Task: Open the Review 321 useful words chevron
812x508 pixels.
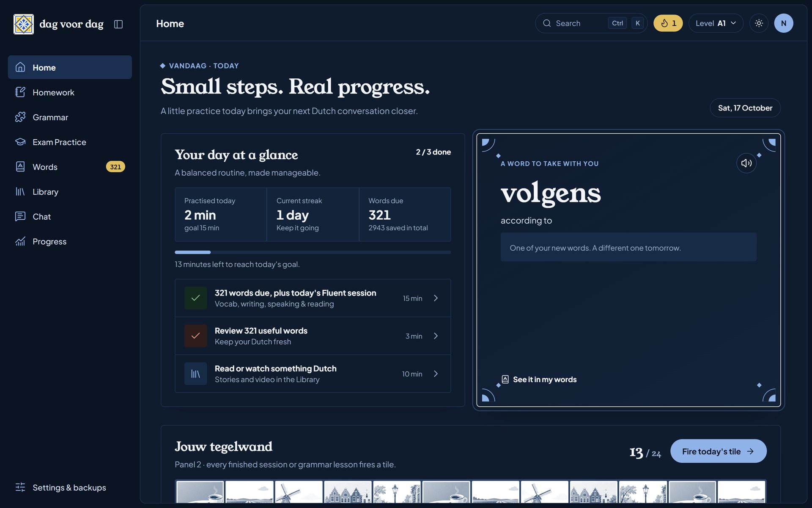Action: coord(436,336)
